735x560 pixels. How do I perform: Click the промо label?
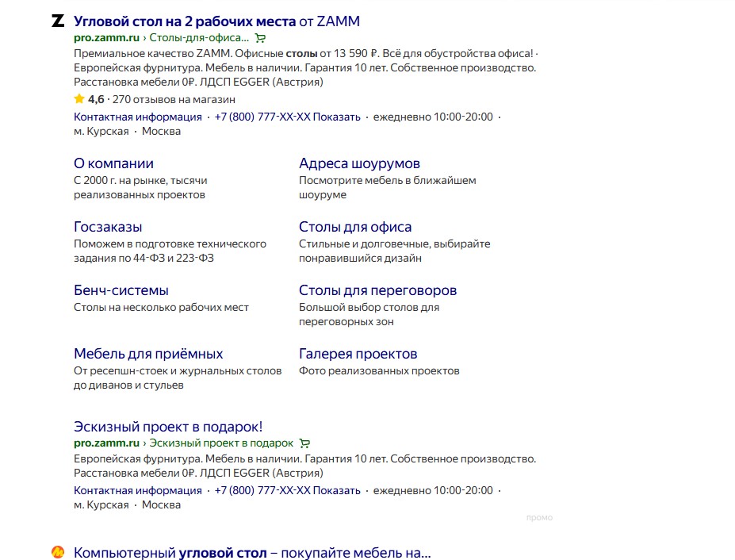coord(539,517)
